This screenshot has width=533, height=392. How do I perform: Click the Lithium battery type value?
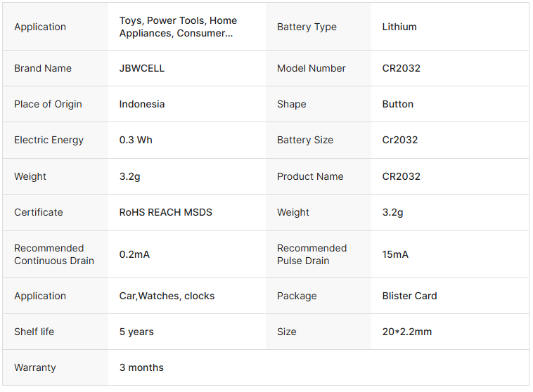(399, 27)
